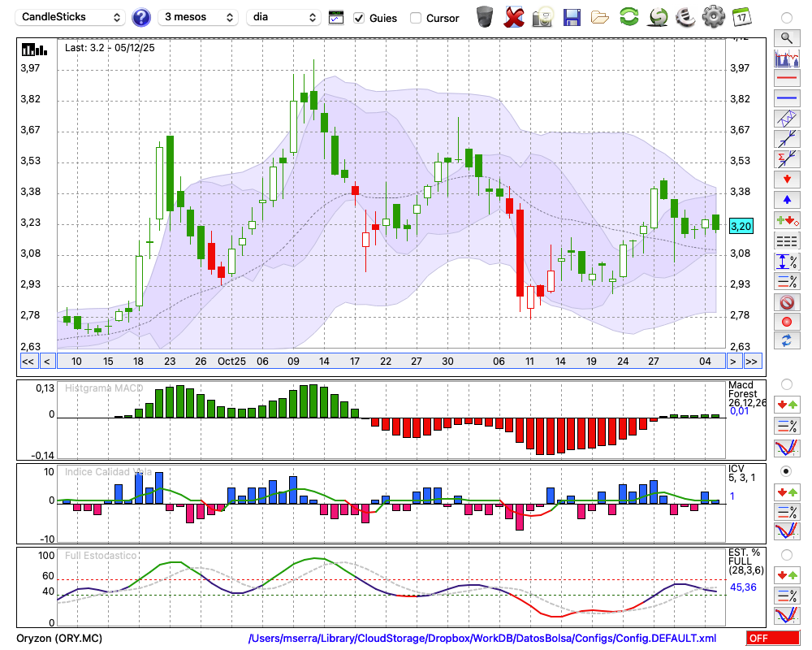Select the red down arrow marker tool
Image resolution: width=812 pixels, height=650 pixels.
tap(786, 179)
